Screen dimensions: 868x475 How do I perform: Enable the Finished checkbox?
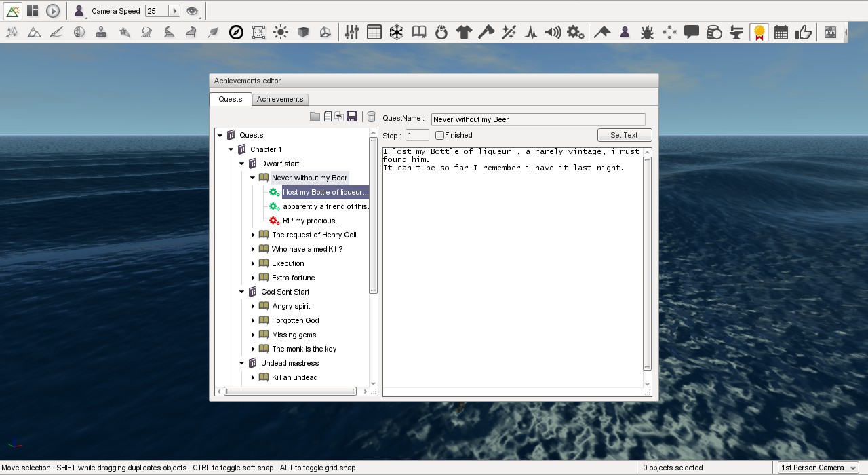tap(439, 134)
